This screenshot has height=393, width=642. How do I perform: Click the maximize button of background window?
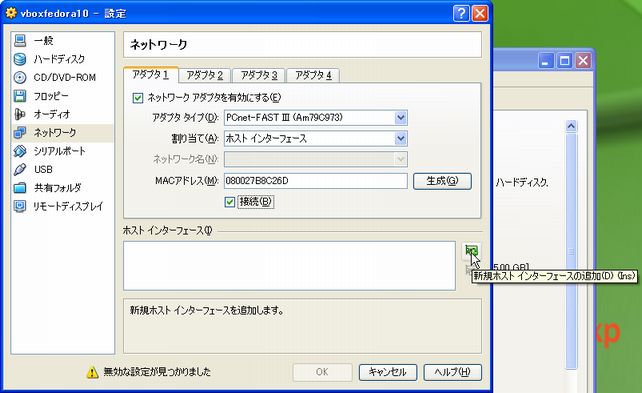(565, 61)
